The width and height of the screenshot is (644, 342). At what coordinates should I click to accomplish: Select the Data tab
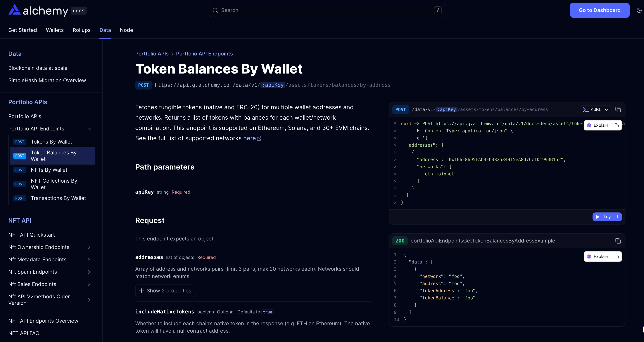tap(105, 30)
